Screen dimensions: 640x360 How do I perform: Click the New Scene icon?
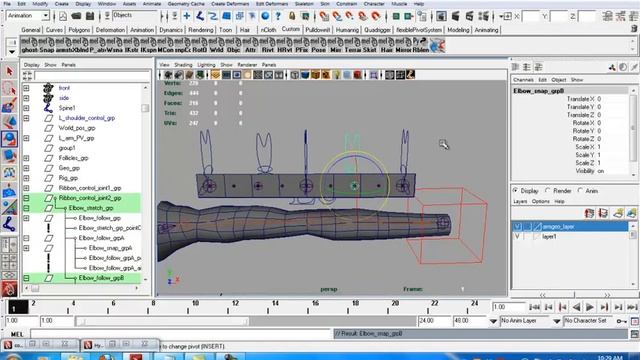(63, 16)
